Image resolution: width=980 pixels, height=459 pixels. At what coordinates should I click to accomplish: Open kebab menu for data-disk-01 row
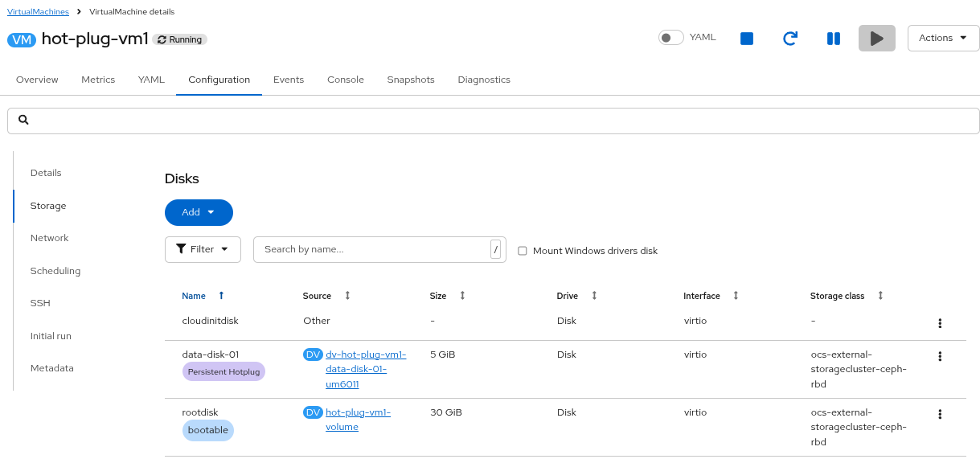tap(939, 356)
